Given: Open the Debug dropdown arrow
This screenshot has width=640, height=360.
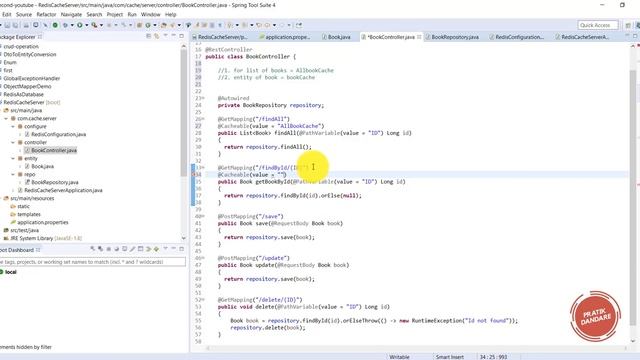Looking at the screenshot, I should 72,25.
